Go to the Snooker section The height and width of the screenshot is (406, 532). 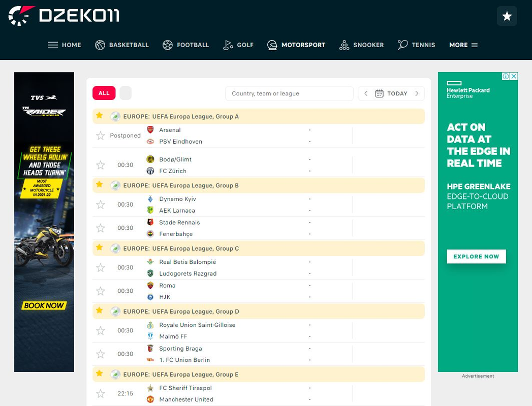[x=361, y=45]
